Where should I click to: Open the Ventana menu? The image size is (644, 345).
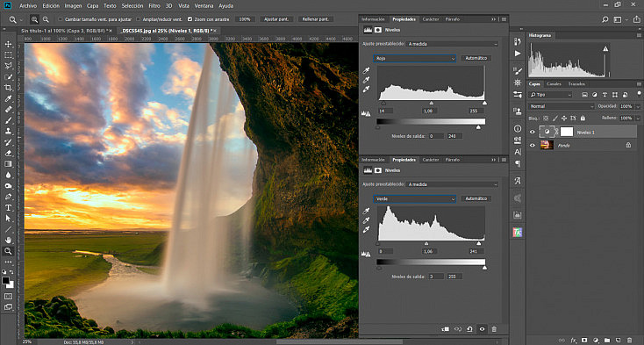(204, 6)
